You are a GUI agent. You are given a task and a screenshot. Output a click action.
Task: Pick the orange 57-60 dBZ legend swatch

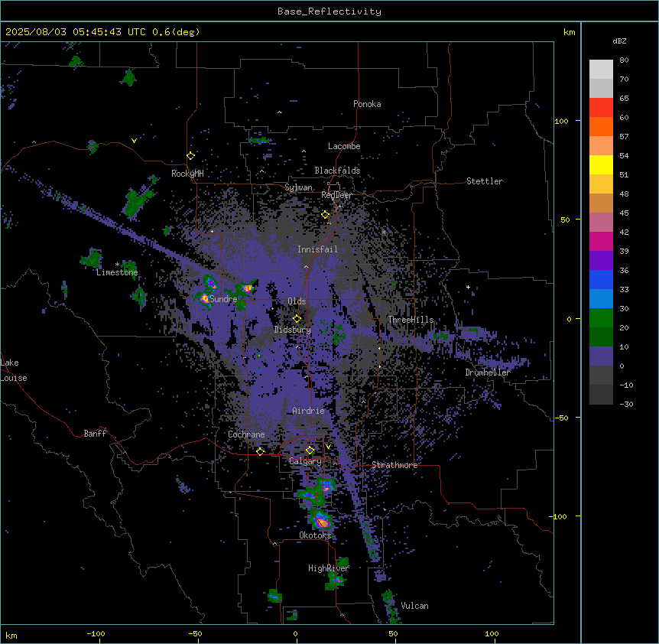click(601, 127)
